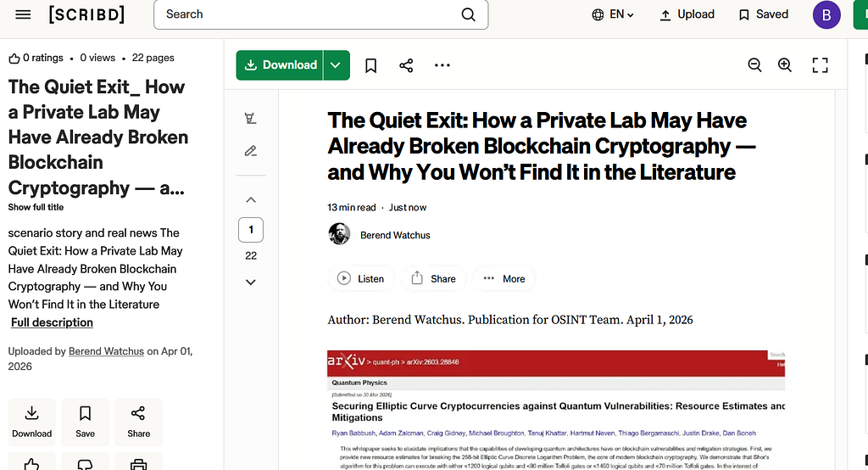Open the crop selection tool in sidebar

(251, 118)
